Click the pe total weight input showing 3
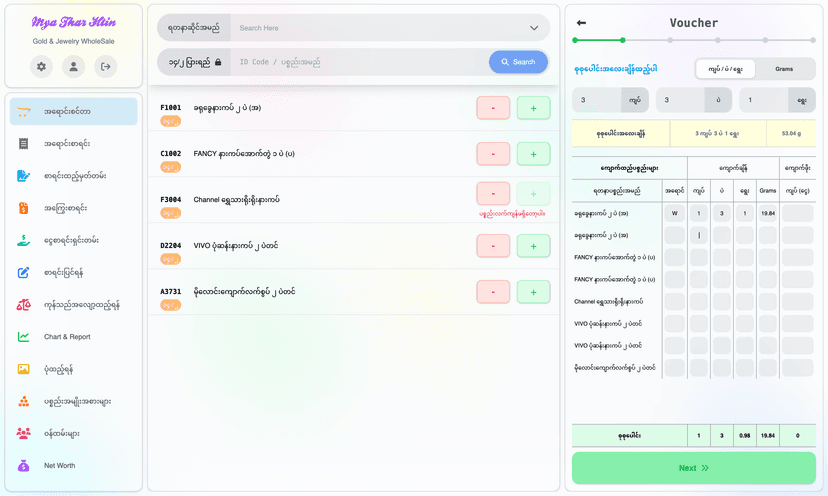Image resolution: width=828 pixels, height=496 pixels. [680, 100]
